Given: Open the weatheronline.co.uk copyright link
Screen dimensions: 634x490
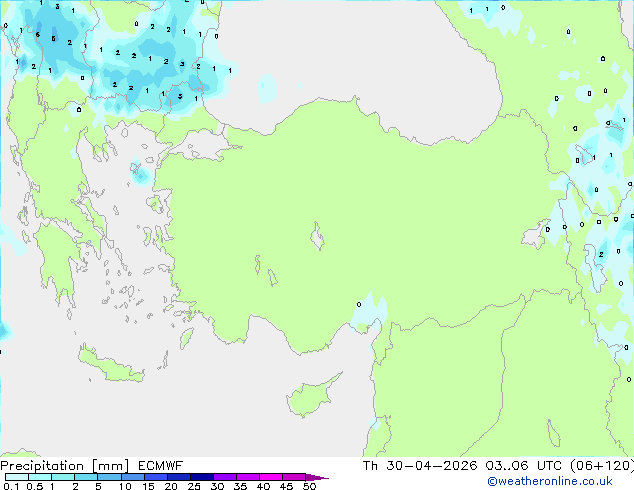Looking at the screenshot, I should click(x=550, y=481).
